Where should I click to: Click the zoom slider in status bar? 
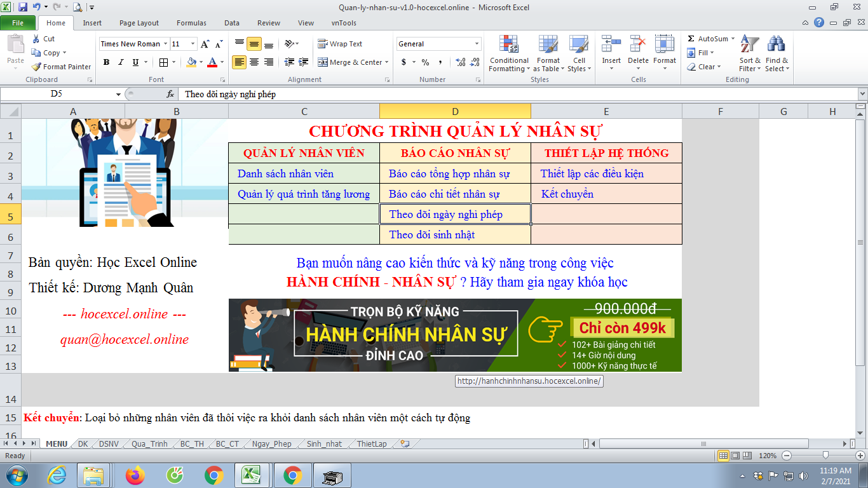[x=825, y=456]
